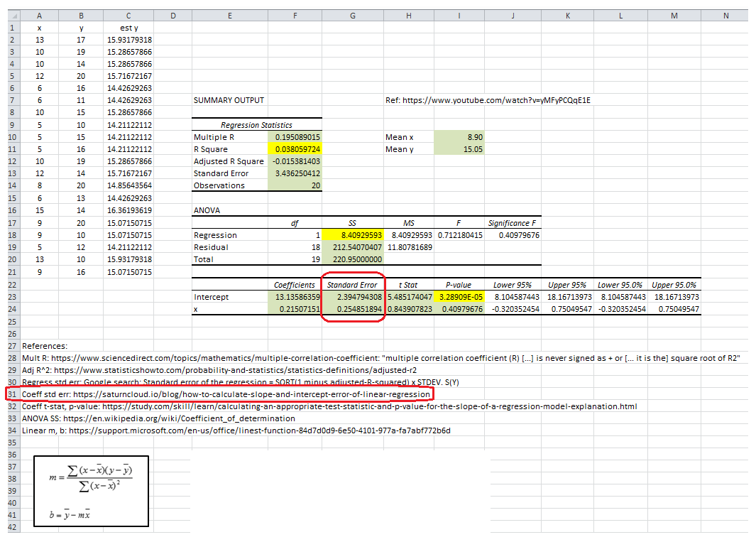Click the Upper 95% value 18.16713973 in column K
The width and height of the screenshot is (756, 542).
[568, 297]
